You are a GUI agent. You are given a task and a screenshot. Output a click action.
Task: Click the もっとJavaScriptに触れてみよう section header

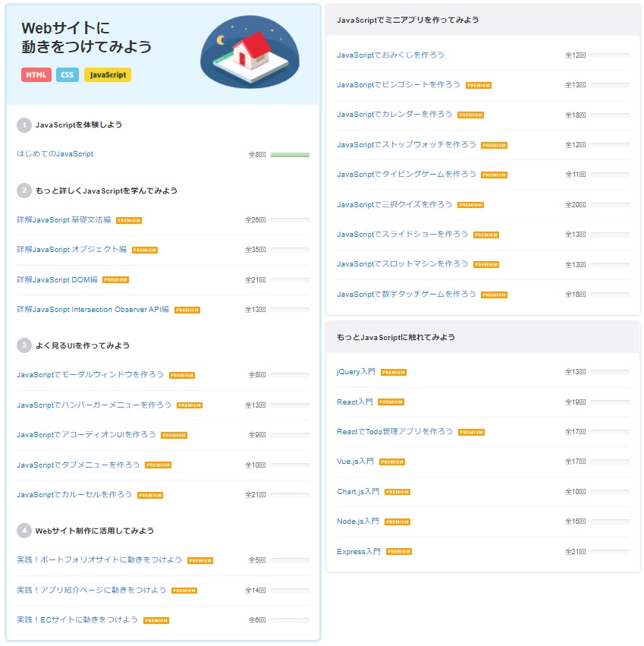click(x=396, y=337)
